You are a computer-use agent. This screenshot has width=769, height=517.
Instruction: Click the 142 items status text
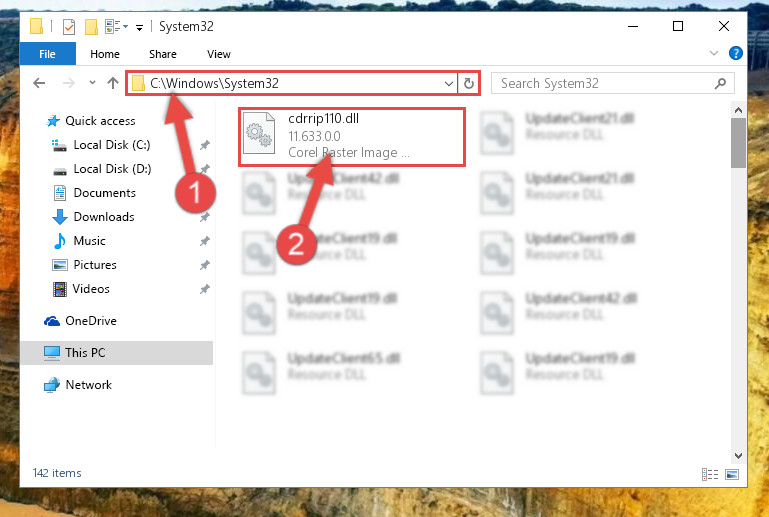tap(57, 473)
